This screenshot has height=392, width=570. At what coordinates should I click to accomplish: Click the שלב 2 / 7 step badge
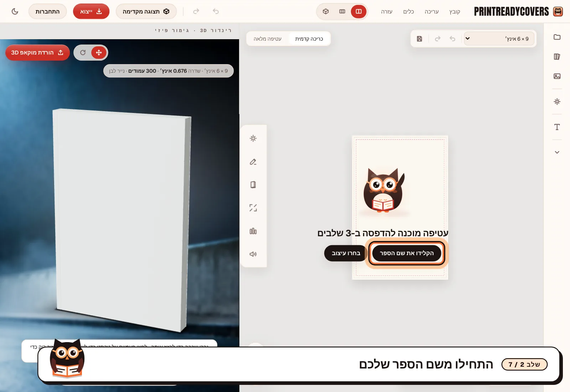pyautogui.click(x=524, y=364)
